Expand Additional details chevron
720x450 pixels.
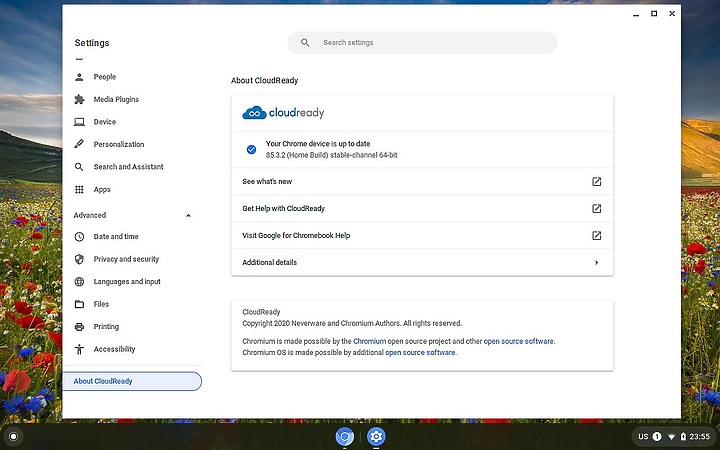tap(596, 263)
